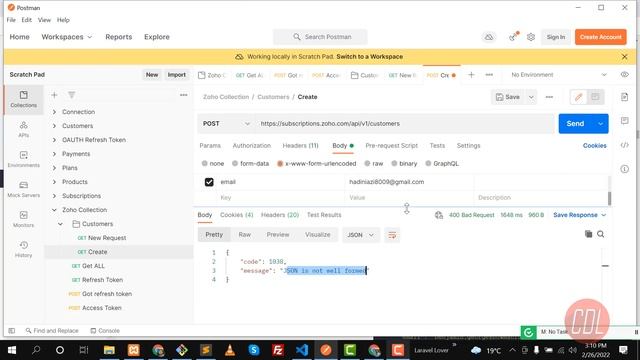Open the Environments sidebar panel
Viewport: 640px width, 360px height.
[23, 159]
